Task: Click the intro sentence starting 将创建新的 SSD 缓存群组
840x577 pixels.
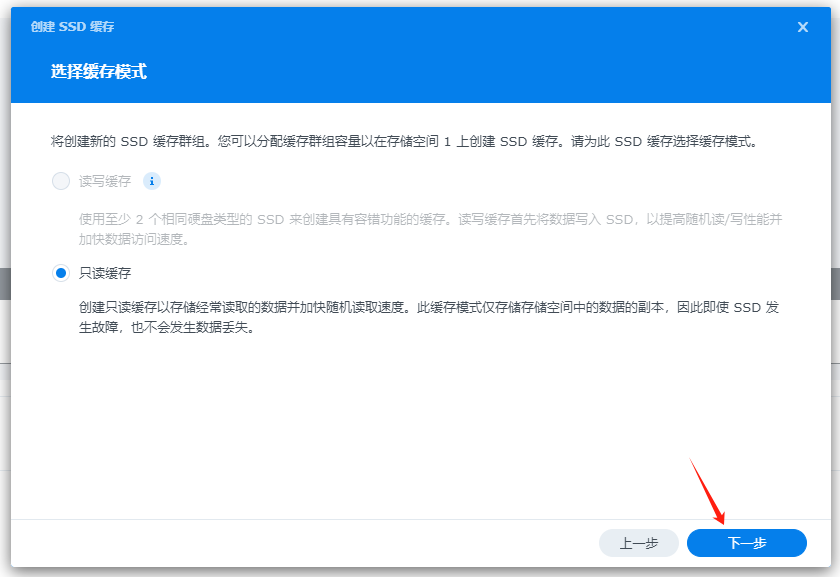Action: tap(404, 141)
